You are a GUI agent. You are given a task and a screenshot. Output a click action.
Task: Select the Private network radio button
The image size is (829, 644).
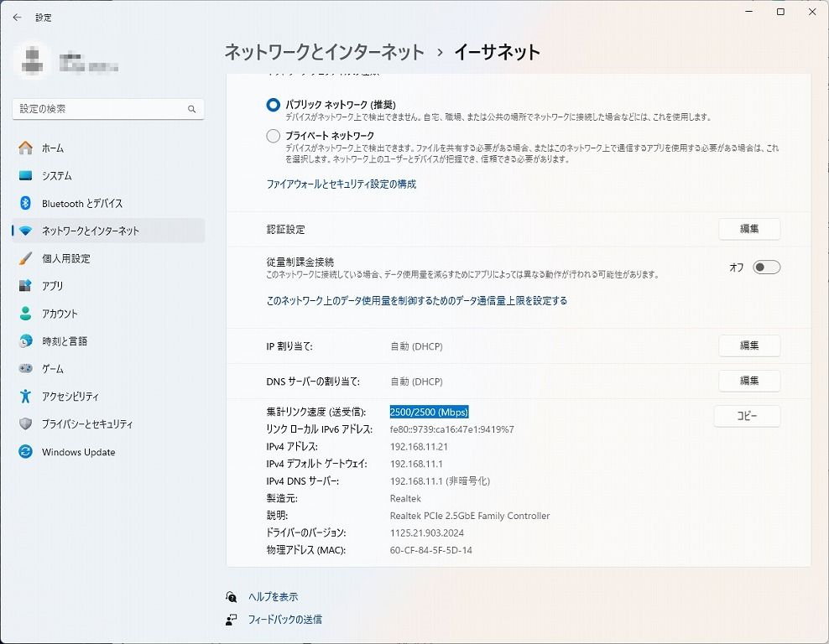(273, 136)
